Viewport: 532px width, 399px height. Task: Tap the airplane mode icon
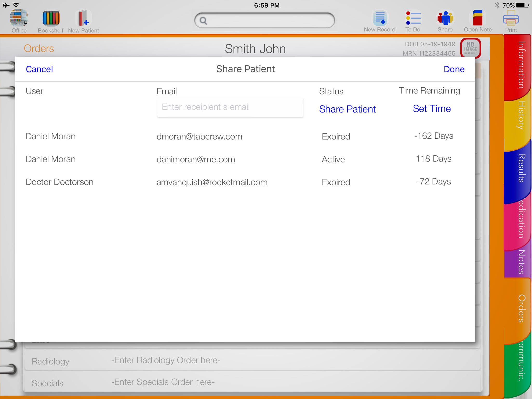coord(6,5)
